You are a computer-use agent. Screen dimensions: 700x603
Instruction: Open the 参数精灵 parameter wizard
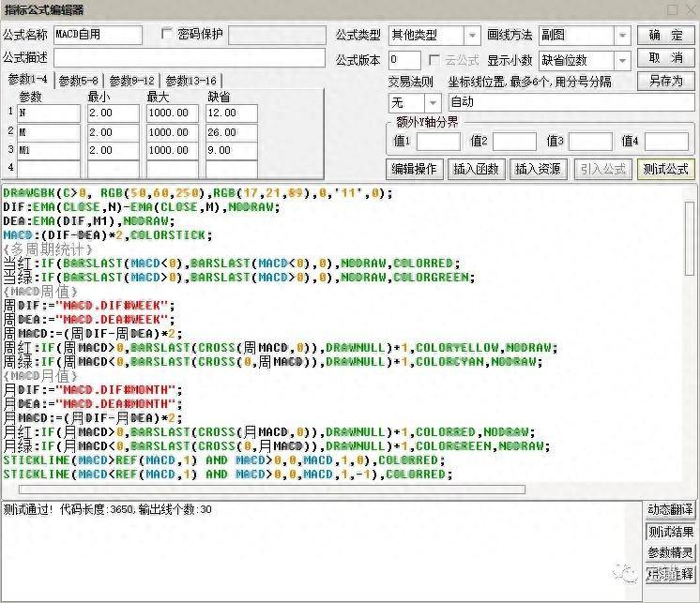click(x=670, y=553)
